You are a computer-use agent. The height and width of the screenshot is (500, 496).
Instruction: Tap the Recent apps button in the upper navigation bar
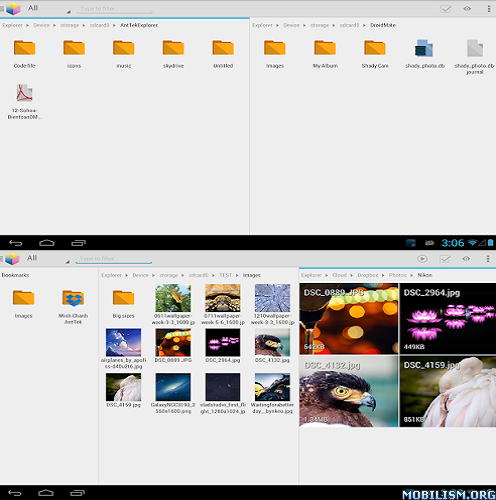[78, 243]
